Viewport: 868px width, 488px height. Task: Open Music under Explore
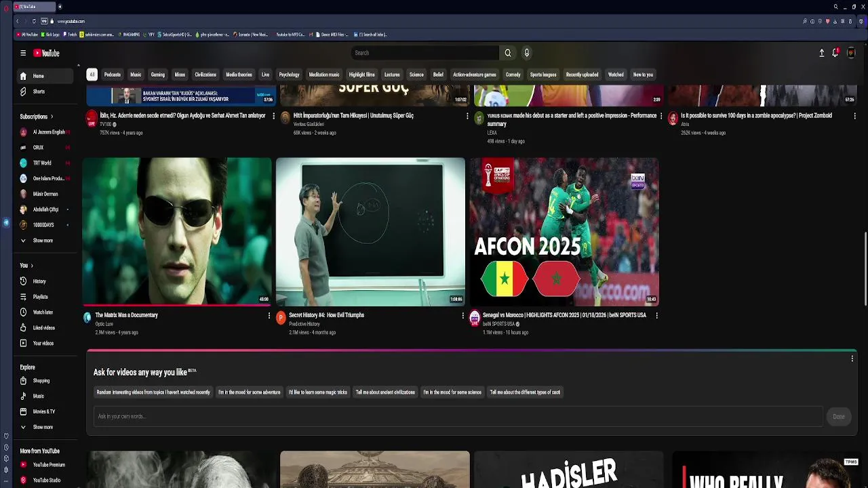point(43,396)
